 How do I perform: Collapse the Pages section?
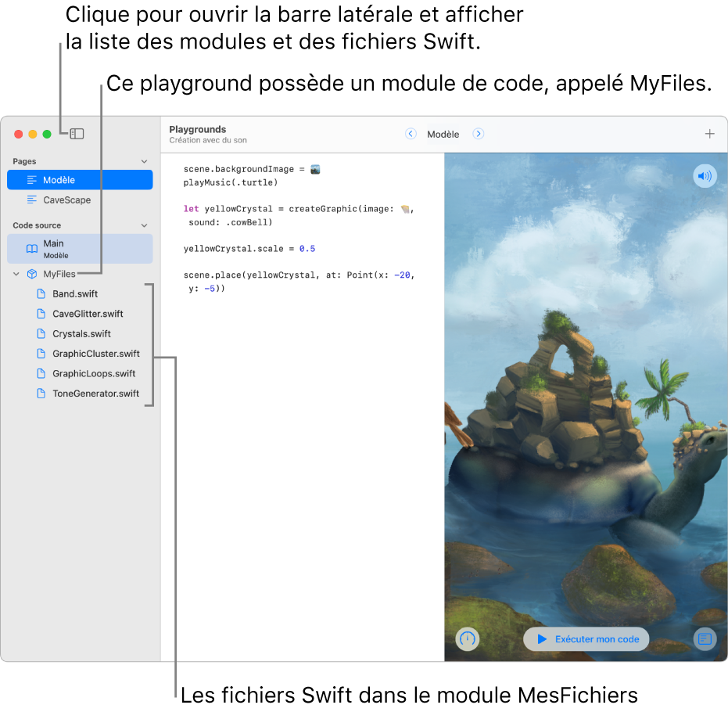[x=144, y=161]
